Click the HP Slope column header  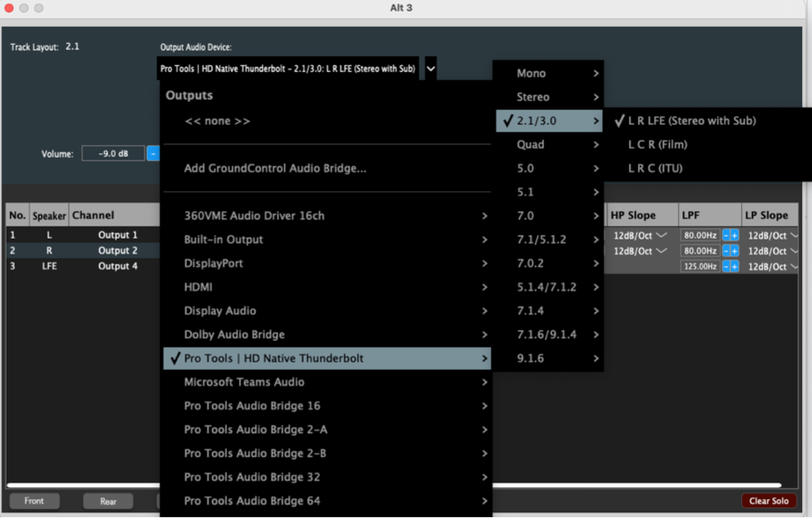[x=642, y=216]
